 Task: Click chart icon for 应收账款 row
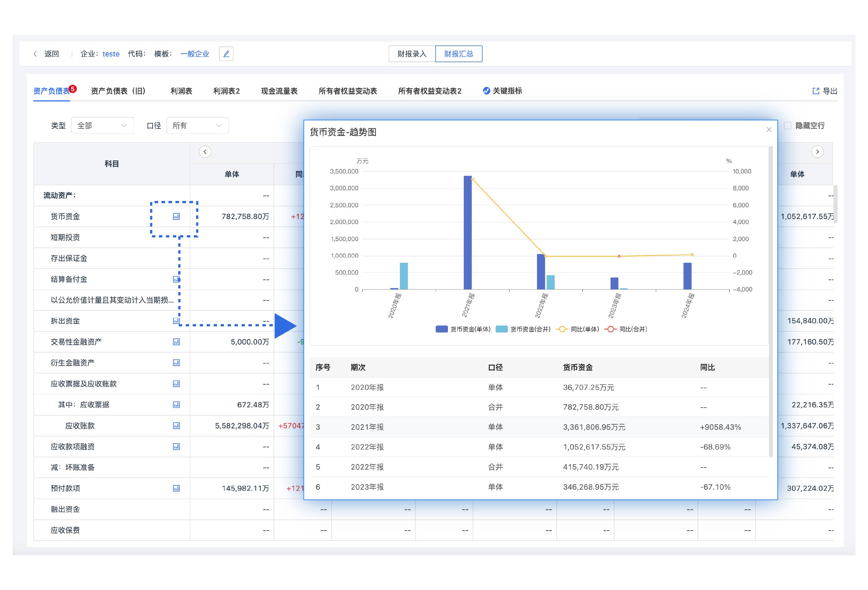coord(176,426)
